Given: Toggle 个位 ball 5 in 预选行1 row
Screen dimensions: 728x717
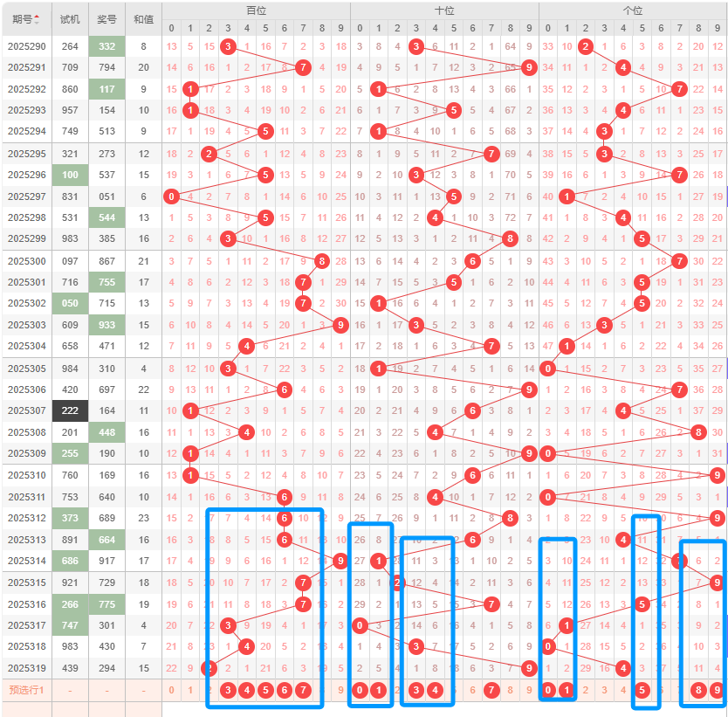Looking at the screenshot, I should [642, 690].
